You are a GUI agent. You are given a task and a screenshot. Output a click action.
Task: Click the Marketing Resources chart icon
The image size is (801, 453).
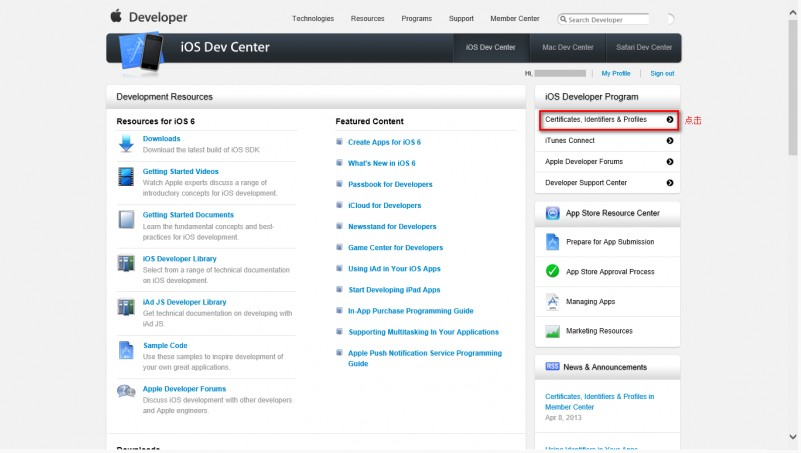[552, 331]
